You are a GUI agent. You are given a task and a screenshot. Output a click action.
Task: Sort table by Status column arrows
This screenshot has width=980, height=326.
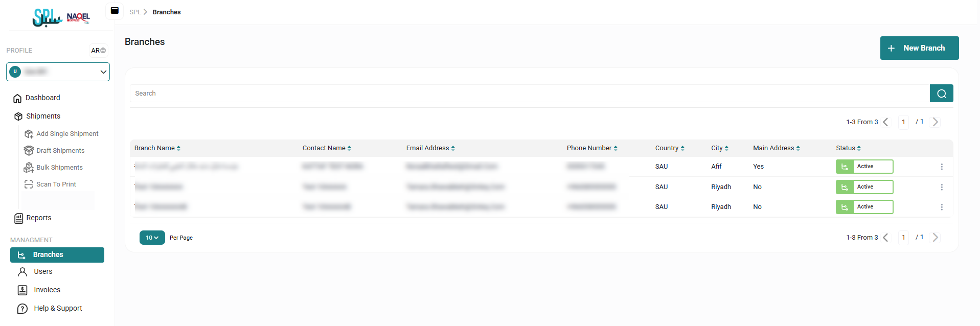pyautogui.click(x=859, y=149)
